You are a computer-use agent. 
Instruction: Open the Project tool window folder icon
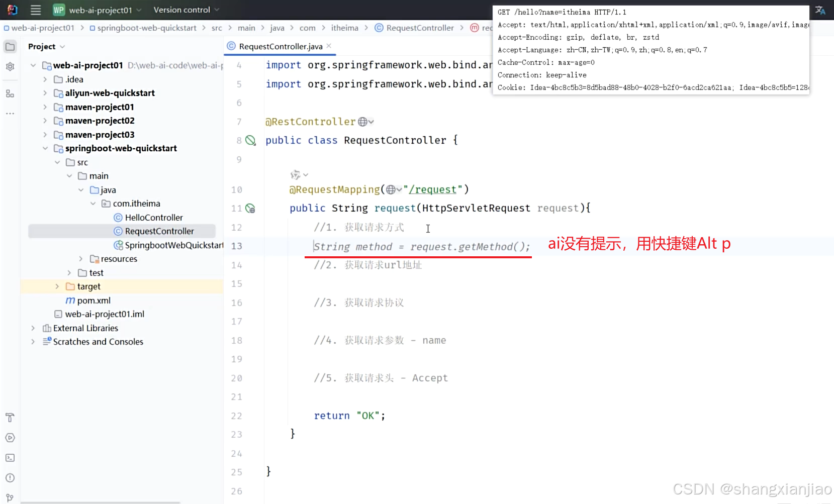coord(10,47)
